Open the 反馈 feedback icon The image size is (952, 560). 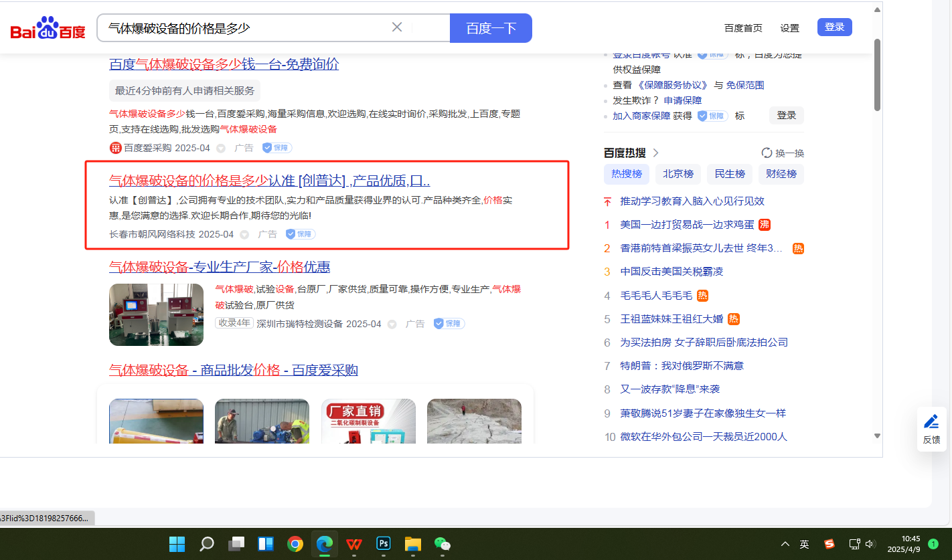tap(931, 429)
